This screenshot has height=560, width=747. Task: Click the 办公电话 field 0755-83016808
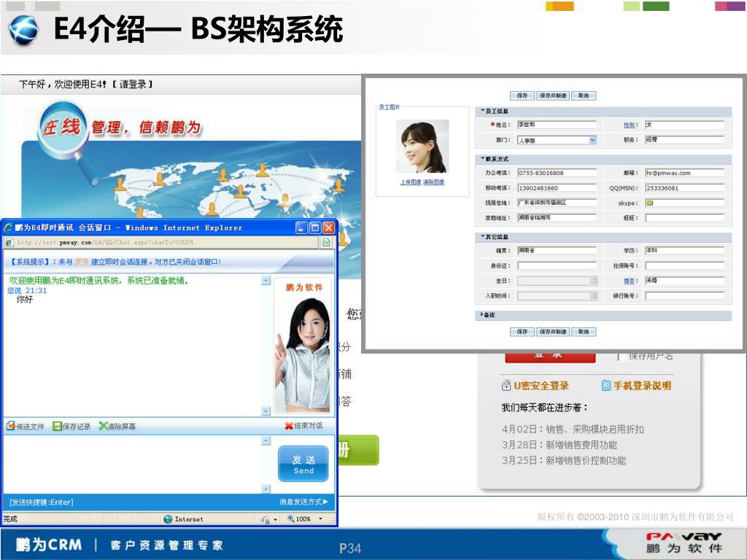pos(557,173)
